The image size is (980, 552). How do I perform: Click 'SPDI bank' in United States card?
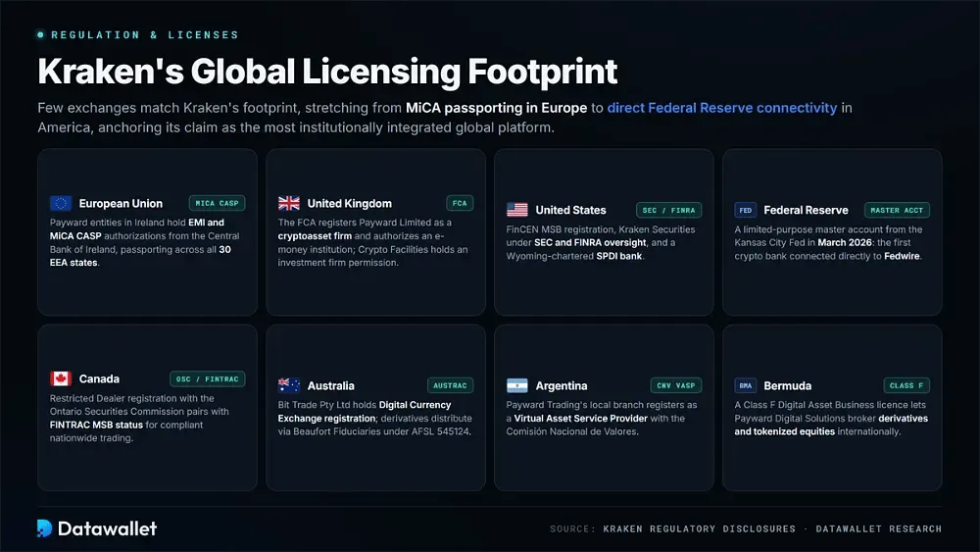click(618, 256)
